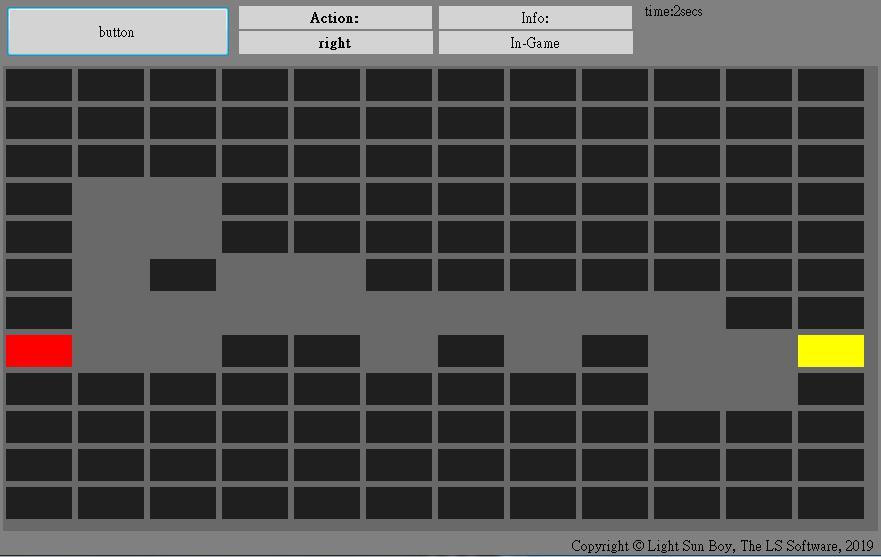Click the "Info:" header label
This screenshot has height=557, width=881.
point(535,17)
